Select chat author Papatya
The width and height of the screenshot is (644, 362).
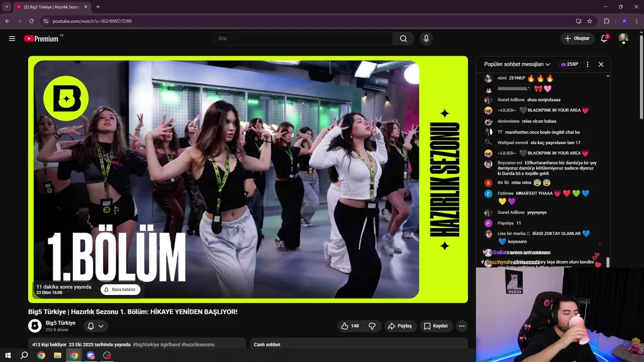click(x=505, y=223)
